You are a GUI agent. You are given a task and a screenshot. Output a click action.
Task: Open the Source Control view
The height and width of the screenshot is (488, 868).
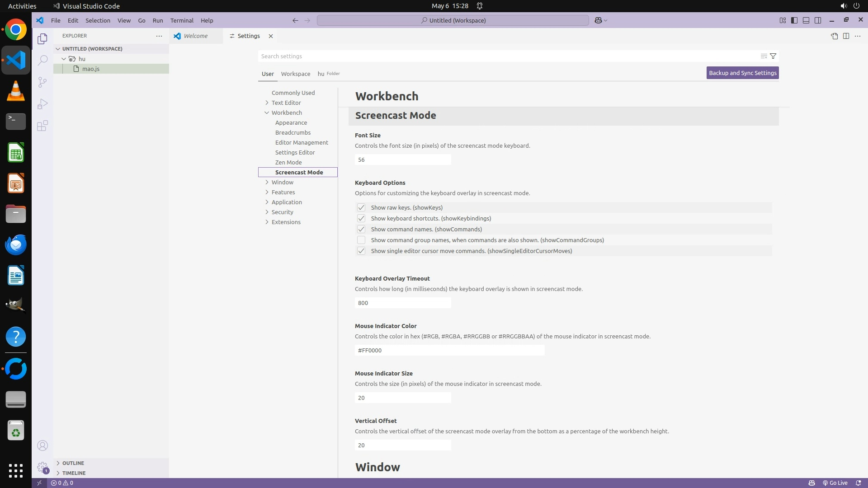coord(42,82)
